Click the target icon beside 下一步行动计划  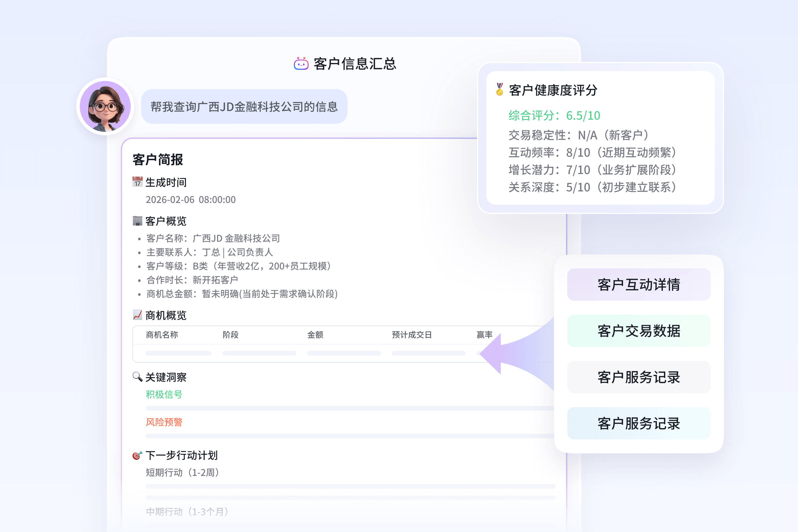point(136,456)
